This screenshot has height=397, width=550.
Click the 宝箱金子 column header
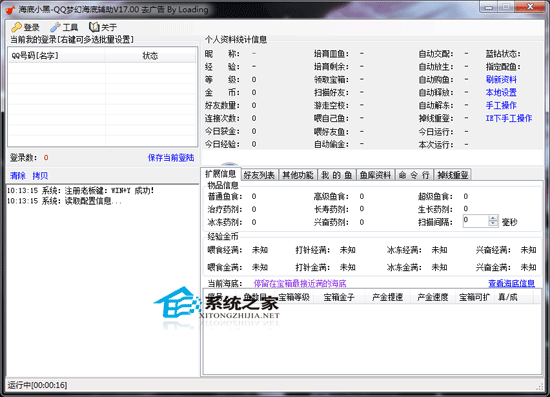click(339, 297)
